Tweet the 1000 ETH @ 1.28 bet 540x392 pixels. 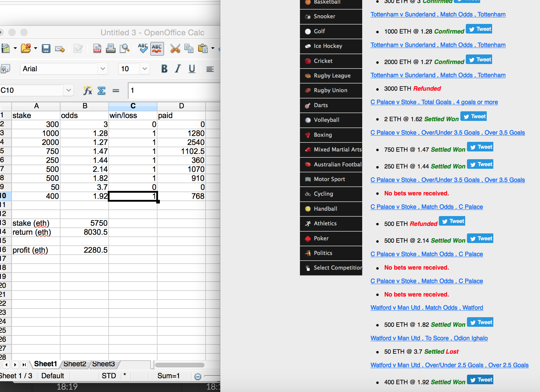[479, 29]
